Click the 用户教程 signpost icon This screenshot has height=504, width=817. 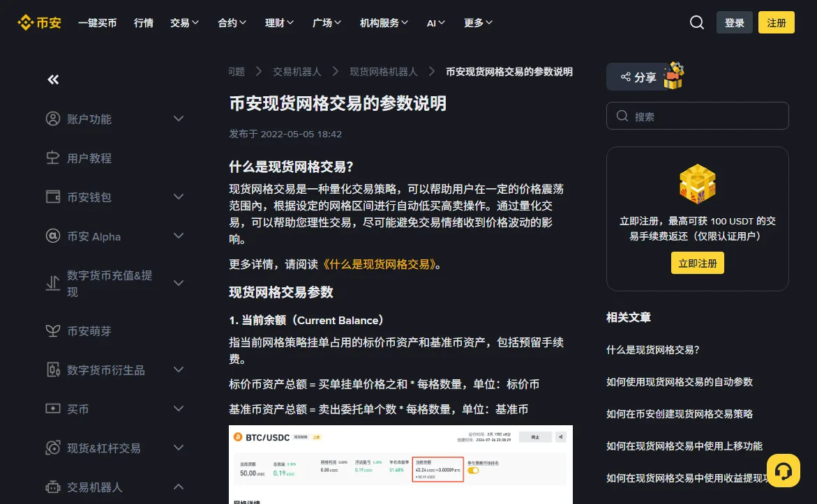point(53,158)
